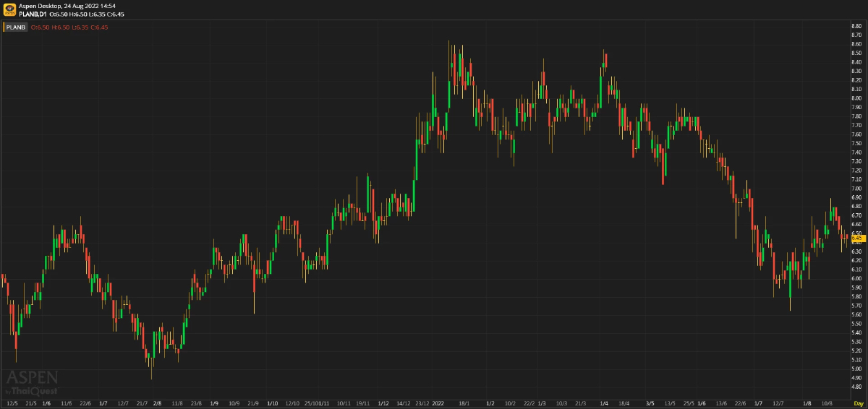Click the PLANB,D1 title in the header
Viewport: 868px width, 409px height.
(x=33, y=14)
